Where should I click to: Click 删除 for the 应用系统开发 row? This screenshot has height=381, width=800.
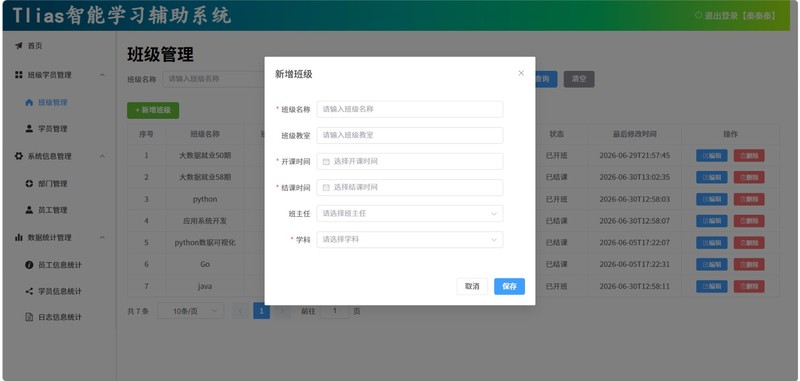(x=749, y=221)
